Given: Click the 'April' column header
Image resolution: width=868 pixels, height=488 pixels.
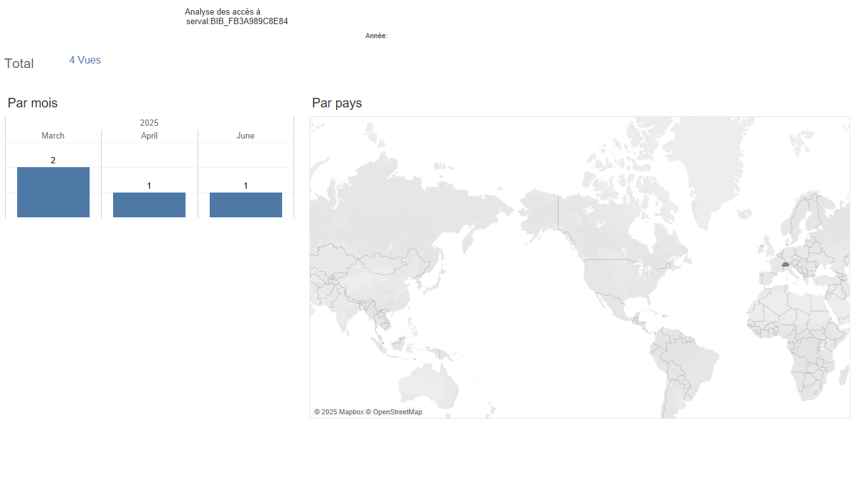Looking at the screenshot, I should coord(149,135).
